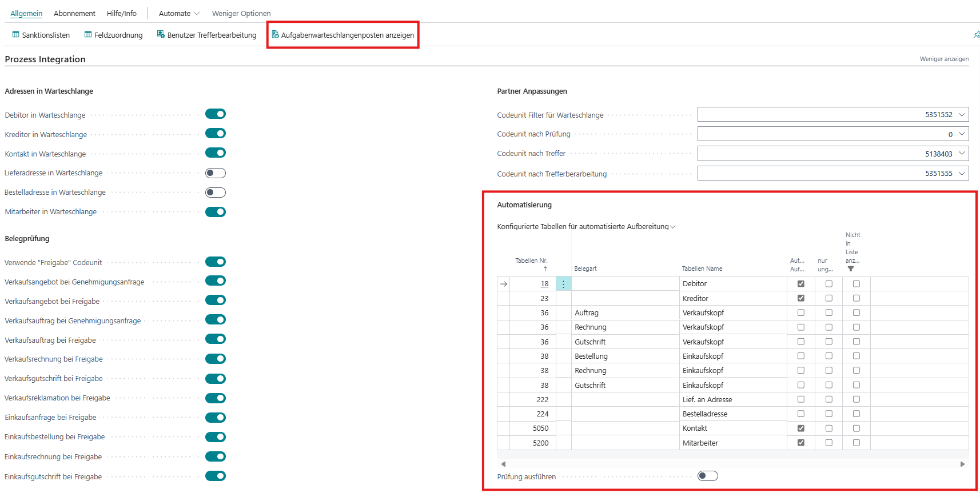
Task: Click Weniger Optionen in the action bar
Action: pos(241,13)
